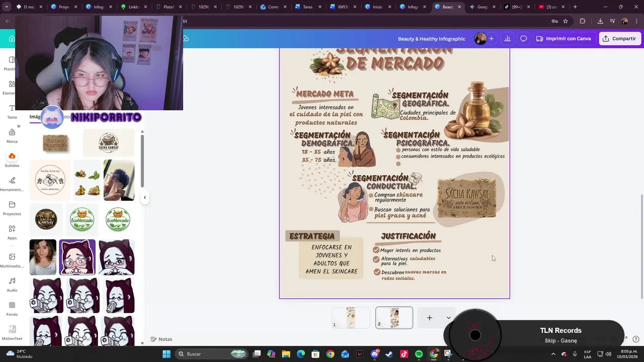The width and height of the screenshot is (644, 362).
Task: Open the password key icon in address bar
Action: click(554, 21)
